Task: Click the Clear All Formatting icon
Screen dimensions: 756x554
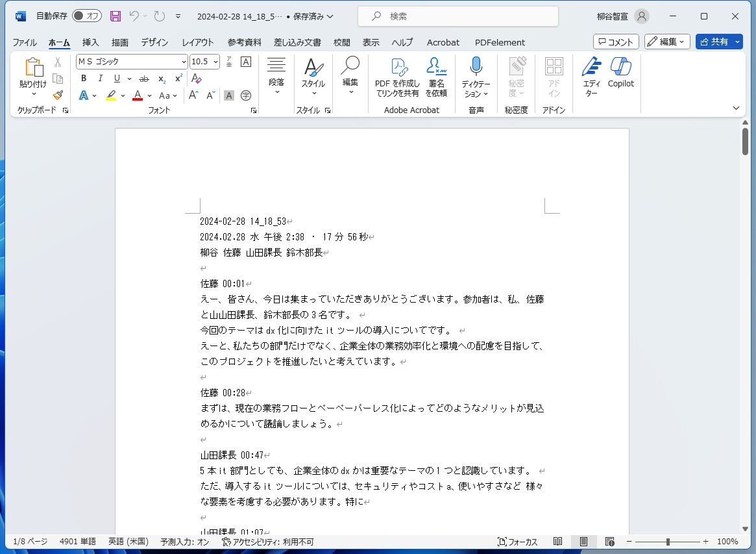Action: pos(197,79)
